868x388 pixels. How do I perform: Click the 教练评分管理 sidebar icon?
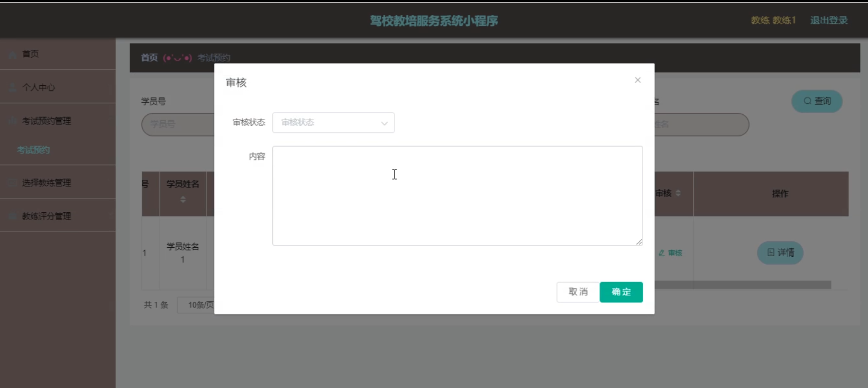[x=12, y=216]
